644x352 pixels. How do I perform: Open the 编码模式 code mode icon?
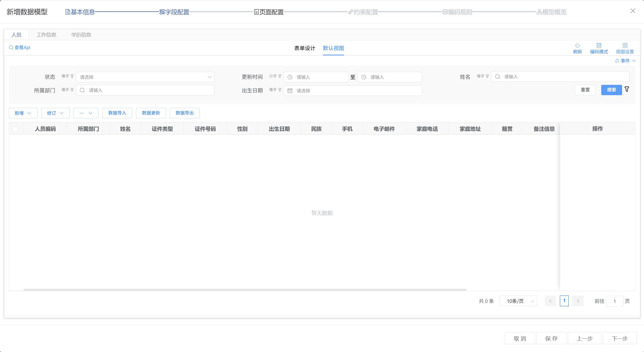pyautogui.click(x=599, y=46)
